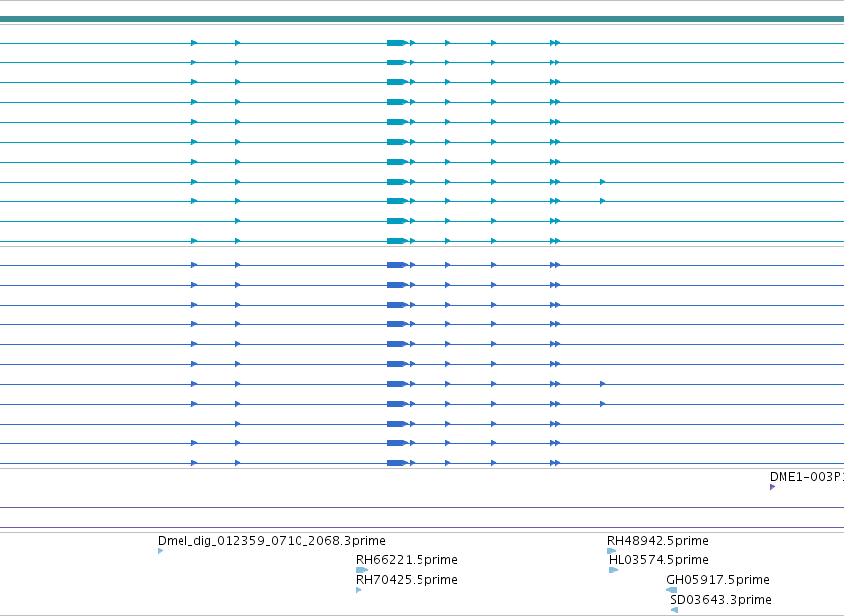Select the RH48942.5prime feature marker glyph
The height and width of the screenshot is (616, 844).
pyautogui.click(x=612, y=551)
